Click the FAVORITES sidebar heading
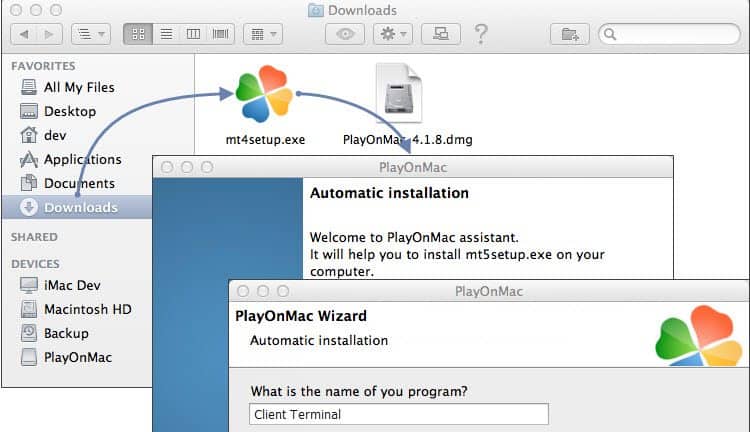 44,66
